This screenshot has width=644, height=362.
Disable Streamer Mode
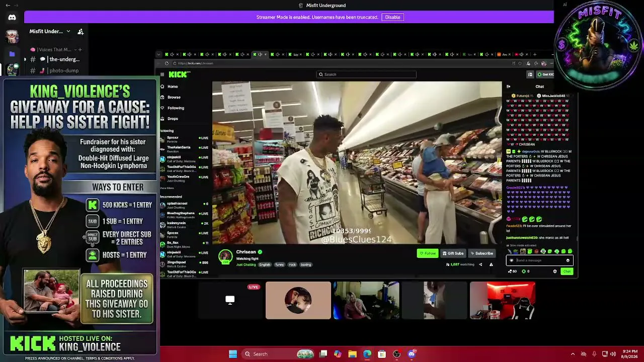point(392,17)
